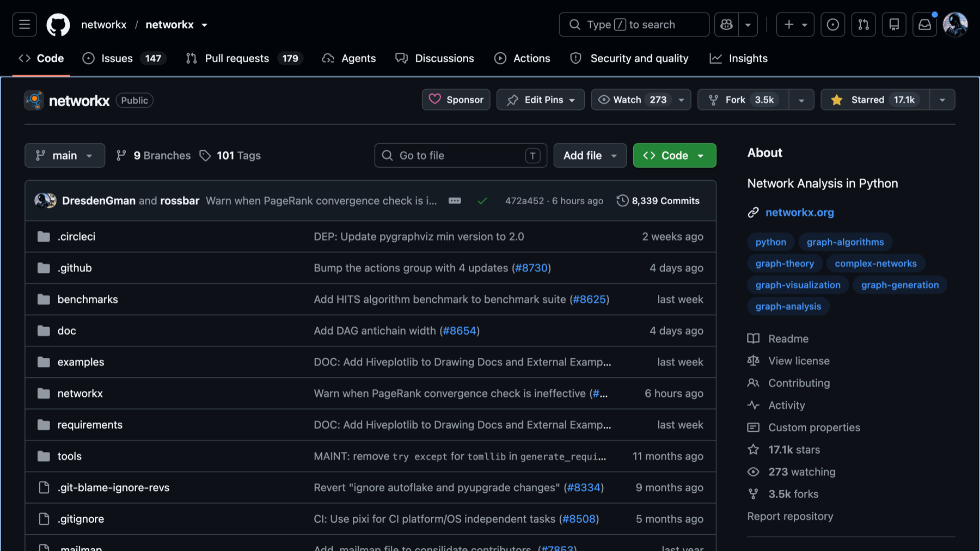This screenshot has height=551, width=980.
Task: Switch to the Agents tab
Action: (x=349, y=58)
